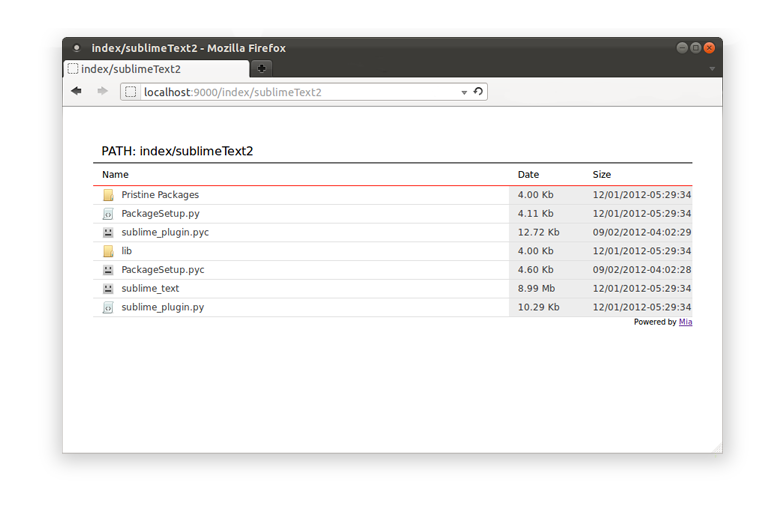The image size is (777, 513).
Task: Open the lib folder link
Action: pos(127,251)
